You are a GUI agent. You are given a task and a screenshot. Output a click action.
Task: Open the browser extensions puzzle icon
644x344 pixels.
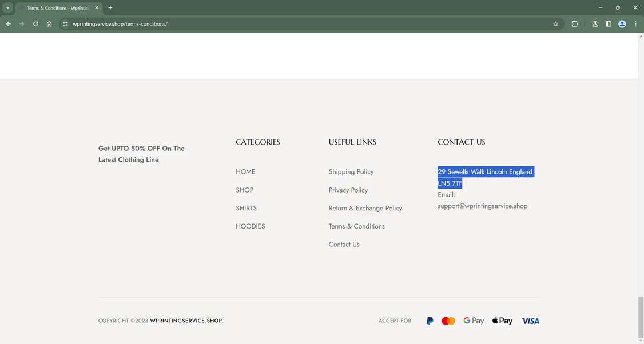(574, 24)
